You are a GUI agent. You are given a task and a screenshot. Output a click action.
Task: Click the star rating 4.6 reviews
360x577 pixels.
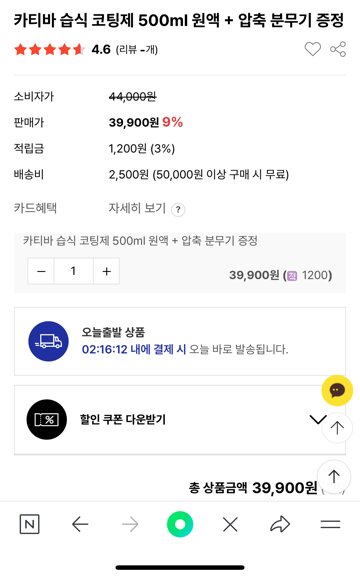[86, 49]
